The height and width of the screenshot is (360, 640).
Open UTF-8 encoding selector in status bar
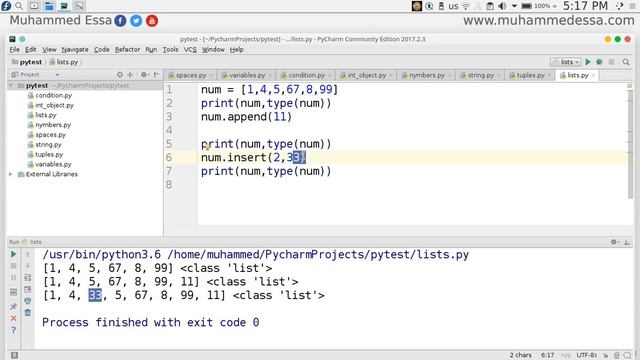coord(587,355)
